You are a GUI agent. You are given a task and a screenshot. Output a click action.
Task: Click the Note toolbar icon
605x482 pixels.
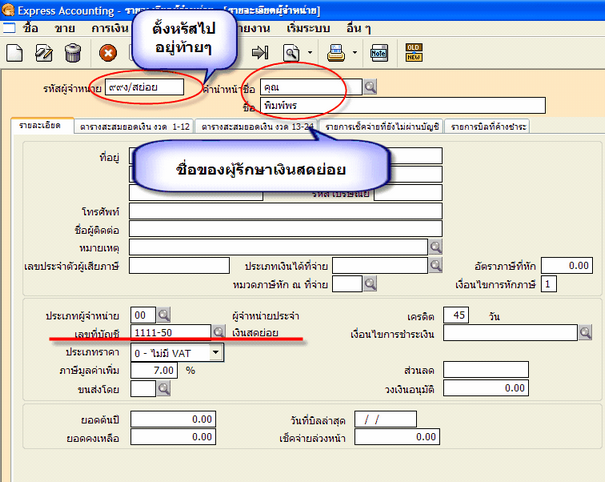[x=379, y=52]
